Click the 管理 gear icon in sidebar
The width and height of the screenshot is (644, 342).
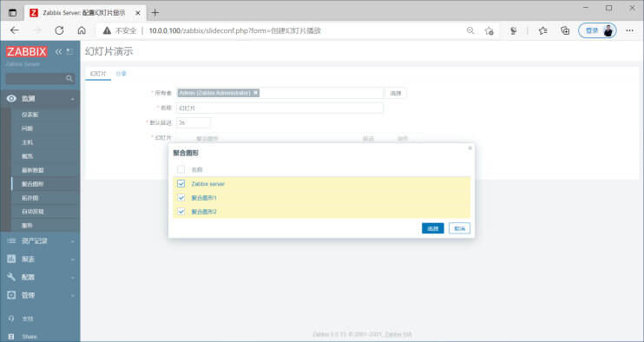[x=11, y=295]
